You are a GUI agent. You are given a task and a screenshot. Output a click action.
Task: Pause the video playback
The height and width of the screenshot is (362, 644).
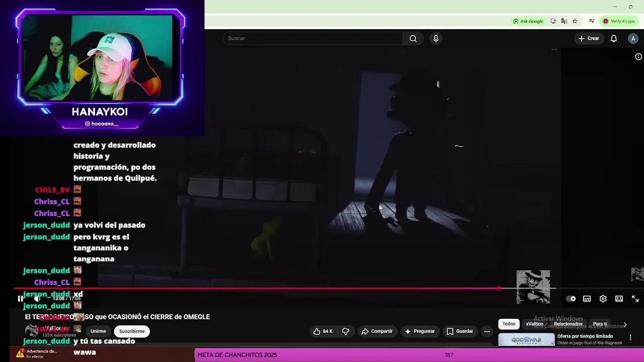point(21,299)
